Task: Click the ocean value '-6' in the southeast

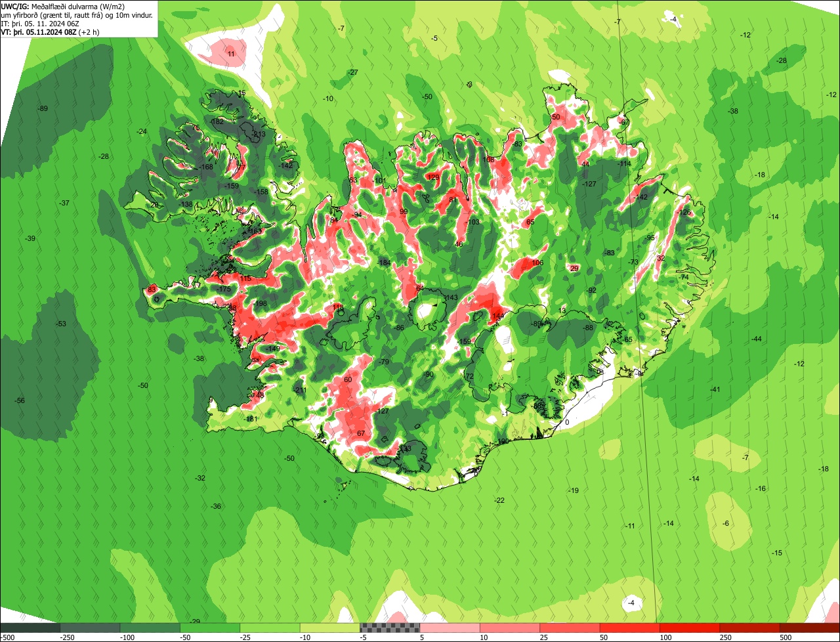Action: (x=725, y=523)
